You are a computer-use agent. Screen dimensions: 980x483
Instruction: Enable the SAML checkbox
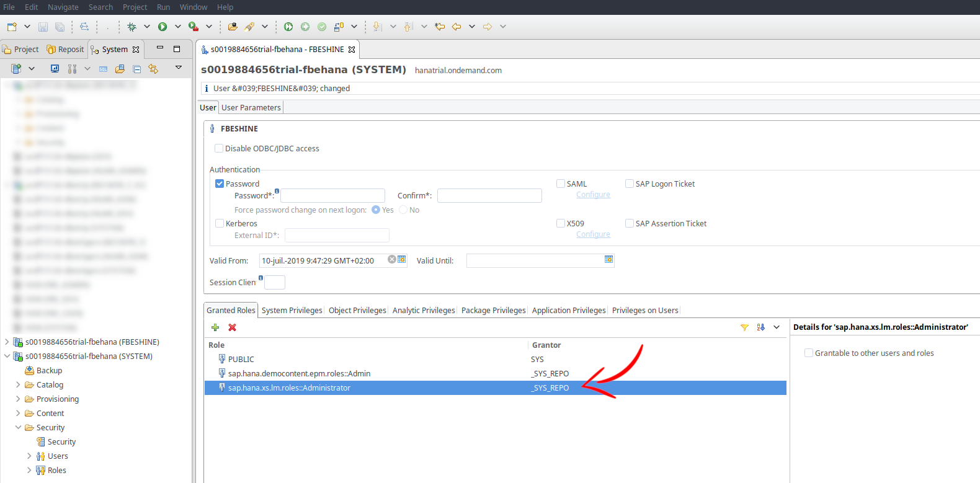pyautogui.click(x=561, y=184)
